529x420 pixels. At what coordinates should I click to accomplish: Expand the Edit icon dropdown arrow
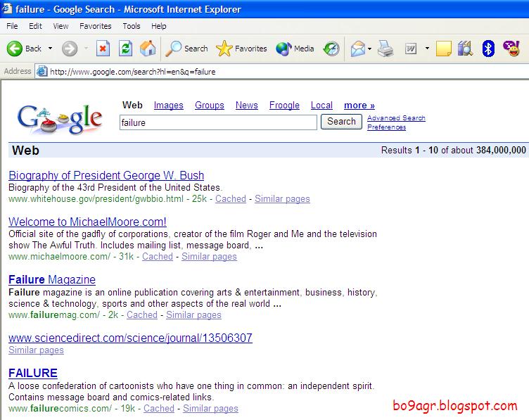coord(427,49)
